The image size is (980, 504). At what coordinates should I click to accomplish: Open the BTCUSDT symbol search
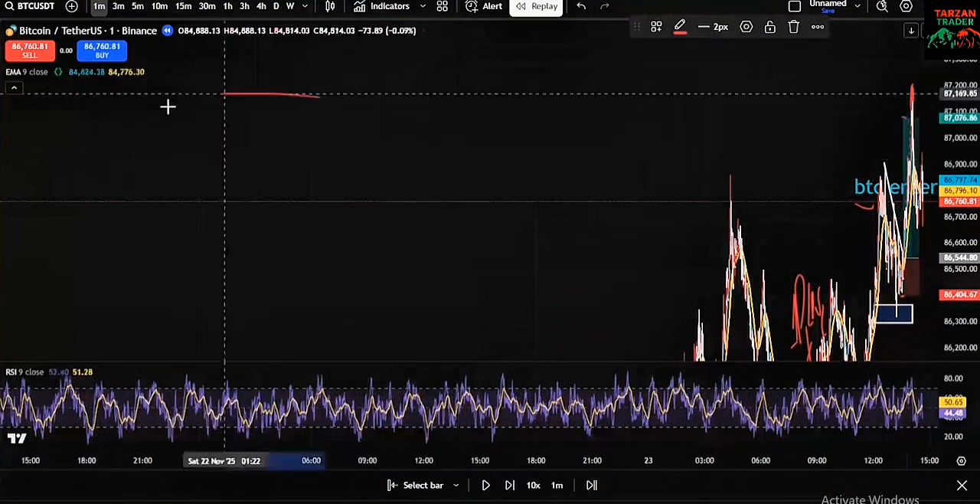coord(29,6)
